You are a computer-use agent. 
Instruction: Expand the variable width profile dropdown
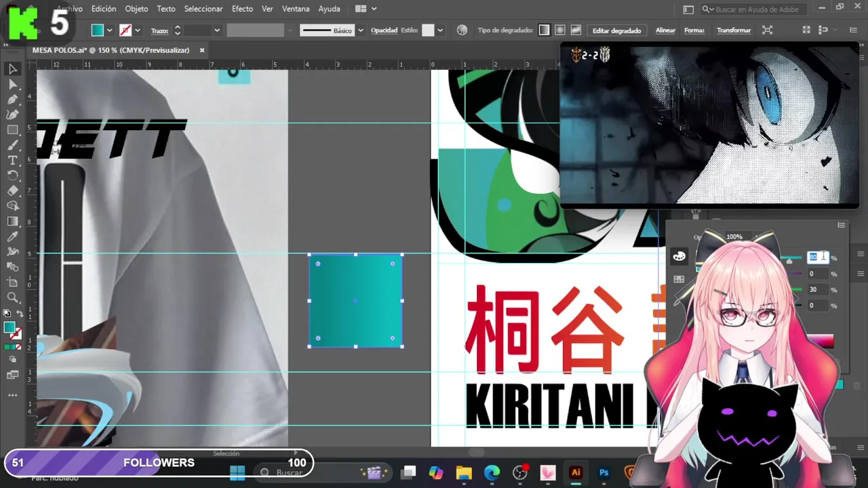point(290,30)
